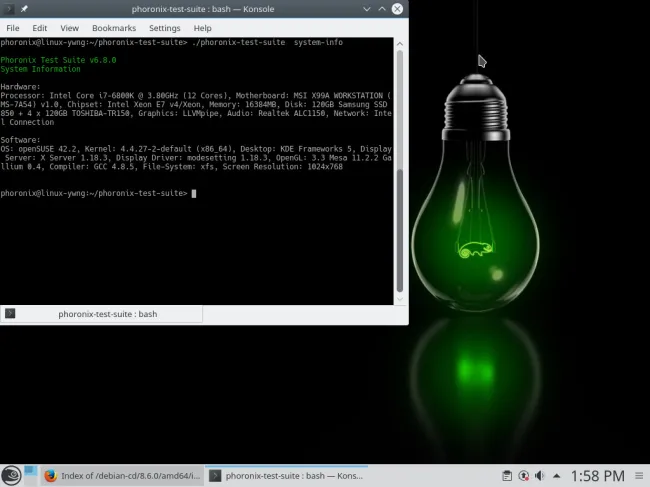Viewport: 650px width, 487px height.
Task: Select the phoronix-test-suite : bash tab
Action: pyautogui.click(x=101, y=314)
